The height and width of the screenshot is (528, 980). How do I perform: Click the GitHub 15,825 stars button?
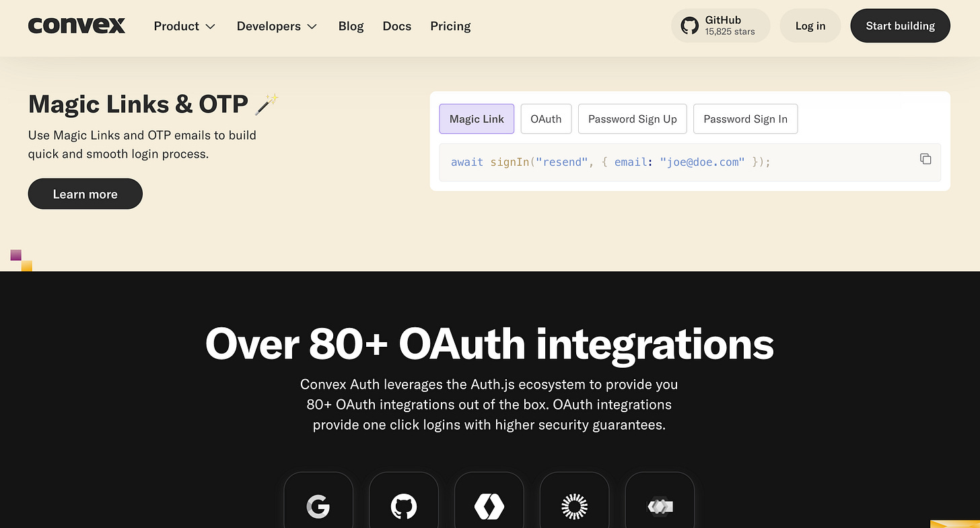point(720,26)
